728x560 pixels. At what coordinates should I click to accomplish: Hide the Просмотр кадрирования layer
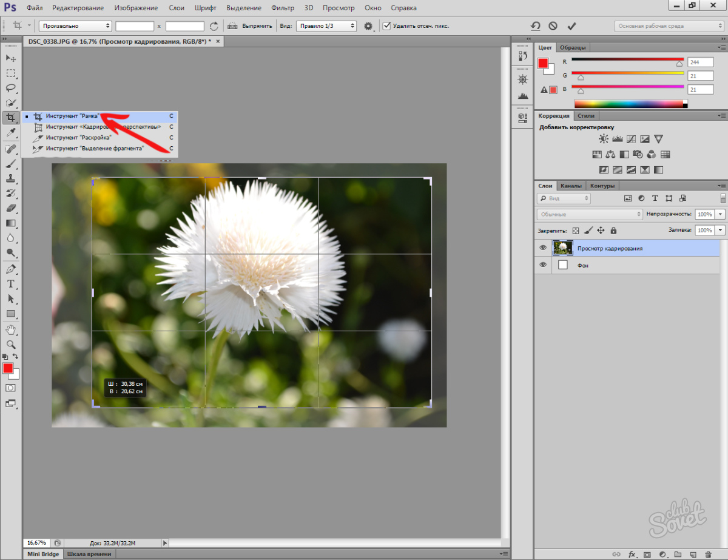(543, 248)
